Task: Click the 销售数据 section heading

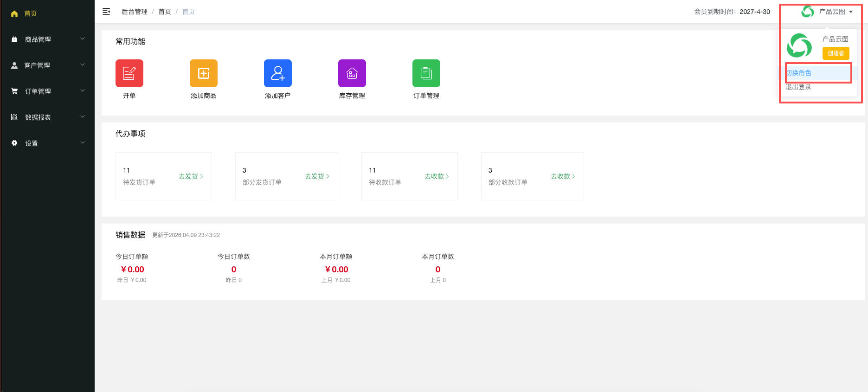Action: click(130, 235)
